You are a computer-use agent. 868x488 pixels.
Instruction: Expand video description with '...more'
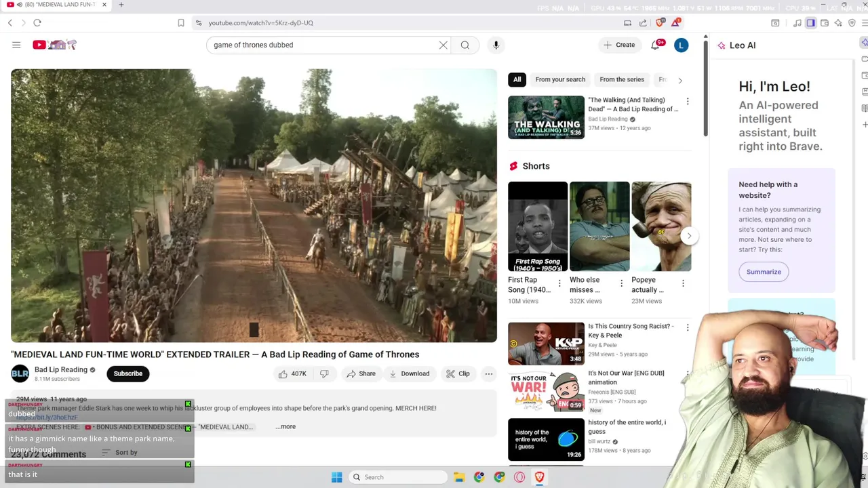click(285, 426)
